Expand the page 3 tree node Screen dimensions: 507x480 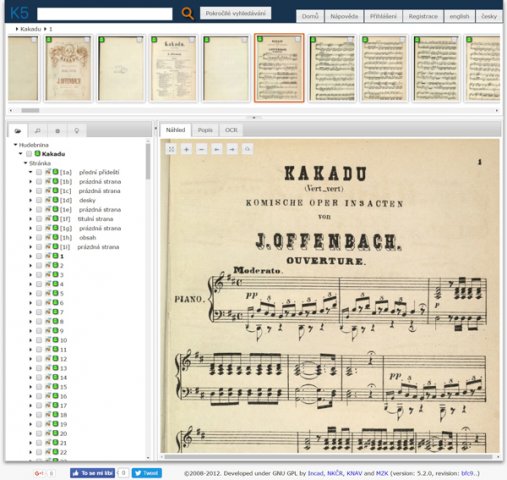pyautogui.click(x=30, y=275)
